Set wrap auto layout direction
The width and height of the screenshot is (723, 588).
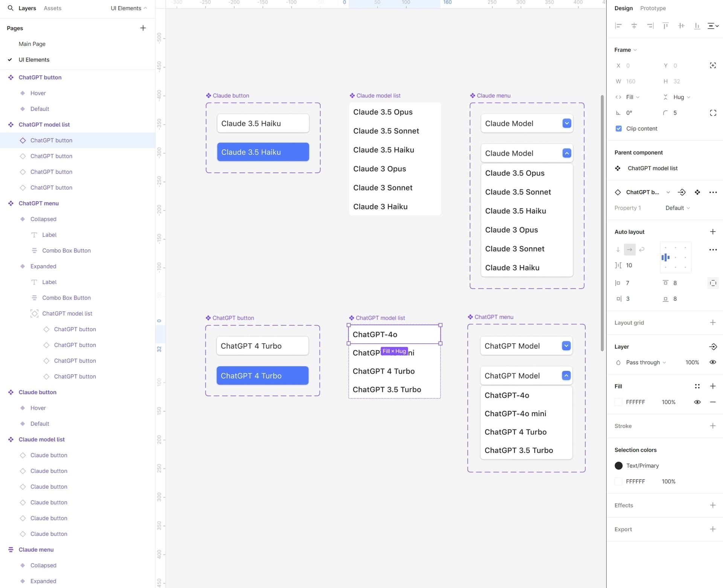[x=642, y=249]
